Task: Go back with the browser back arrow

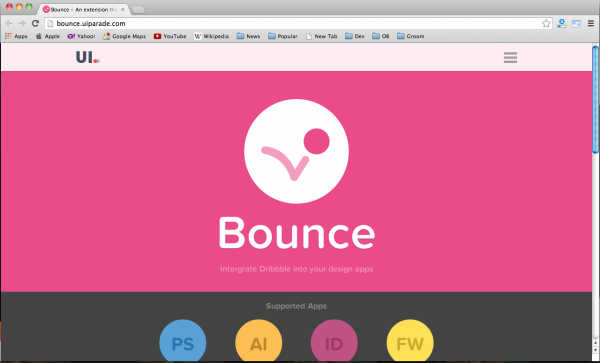Action: [9, 23]
